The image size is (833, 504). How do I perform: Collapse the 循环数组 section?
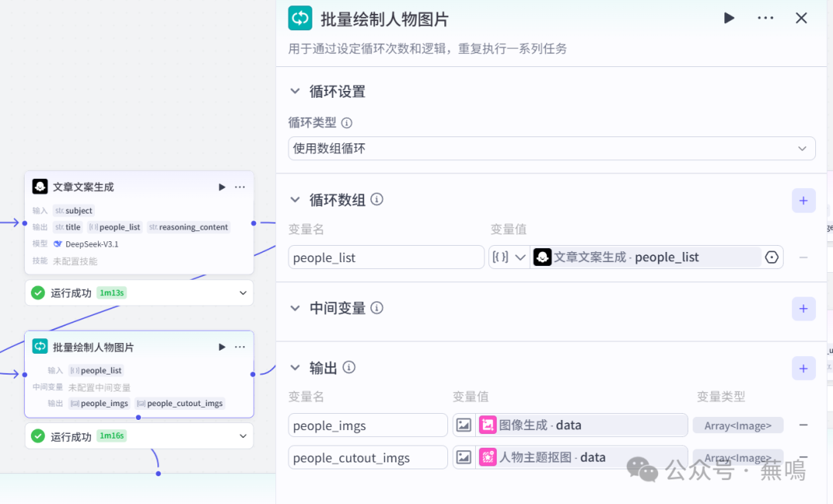point(295,200)
